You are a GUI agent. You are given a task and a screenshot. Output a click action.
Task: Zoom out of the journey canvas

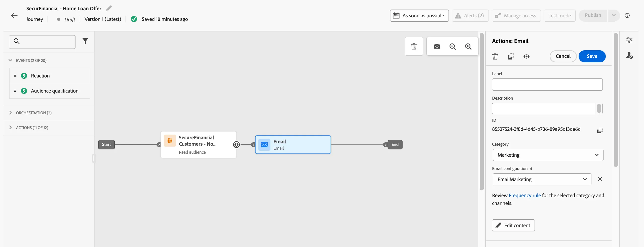point(453,47)
